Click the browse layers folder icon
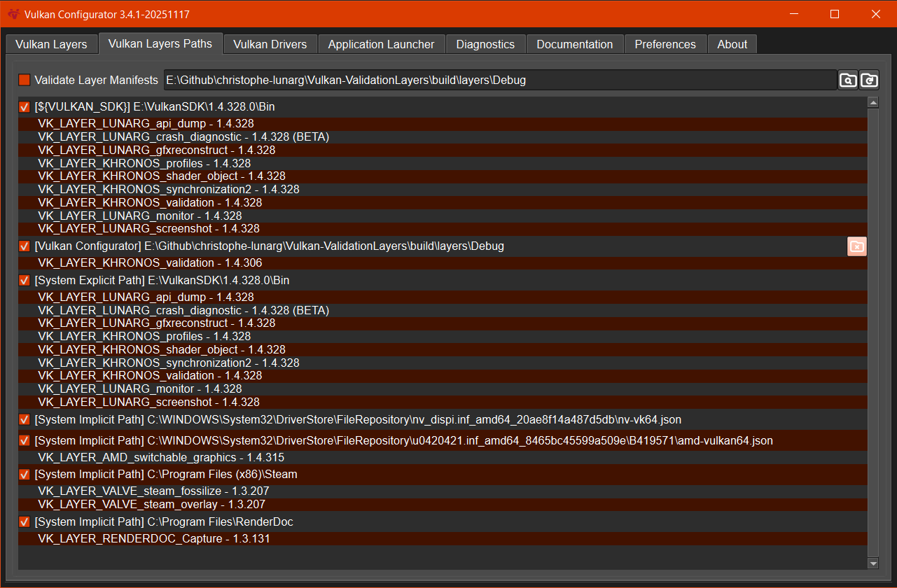The width and height of the screenshot is (897, 588). (848, 80)
